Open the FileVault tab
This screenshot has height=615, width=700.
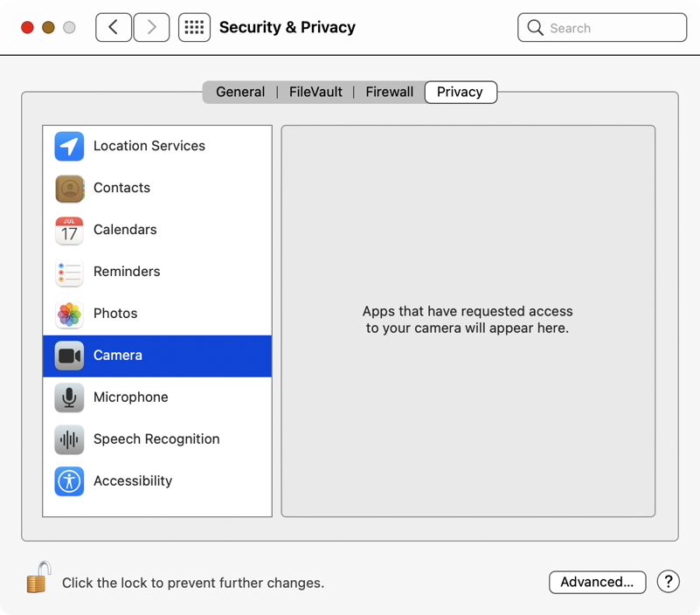coord(315,92)
